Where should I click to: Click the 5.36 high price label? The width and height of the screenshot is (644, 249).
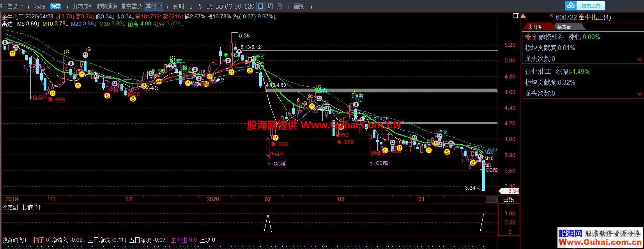[x=244, y=36]
